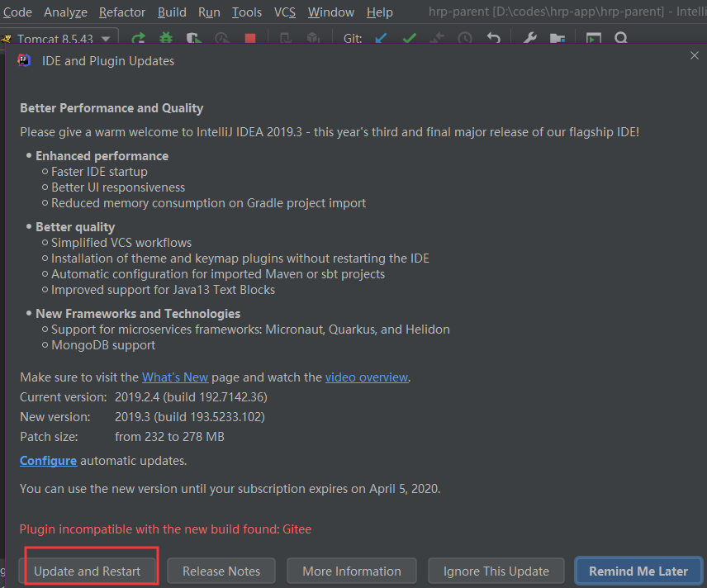
Task: Follow the What's New link
Action: [175, 377]
